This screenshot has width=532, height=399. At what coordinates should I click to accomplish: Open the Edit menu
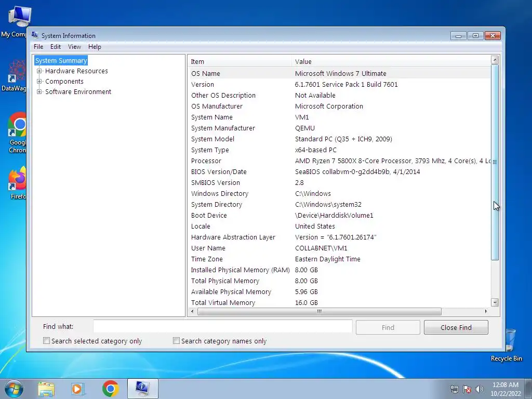click(x=55, y=47)
